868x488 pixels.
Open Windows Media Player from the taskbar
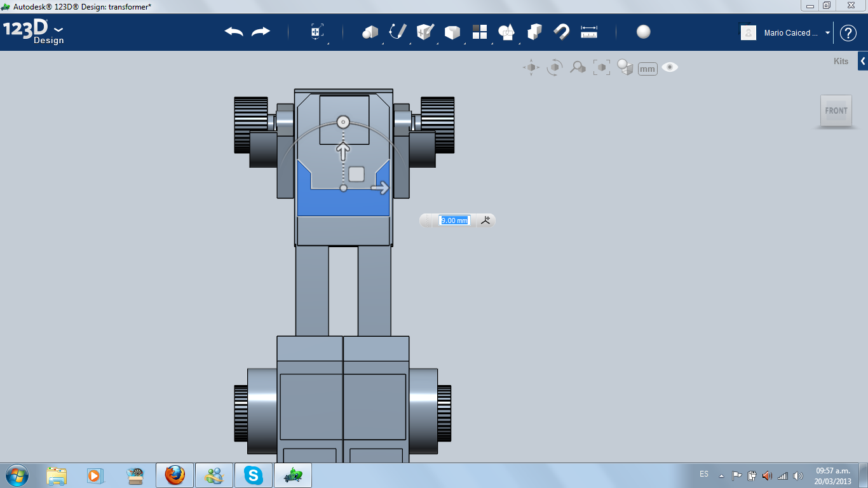coord(95,475)
